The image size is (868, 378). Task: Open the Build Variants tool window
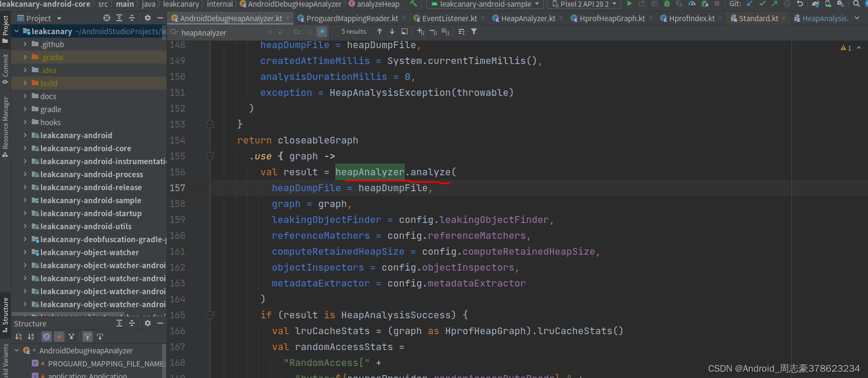5,361
